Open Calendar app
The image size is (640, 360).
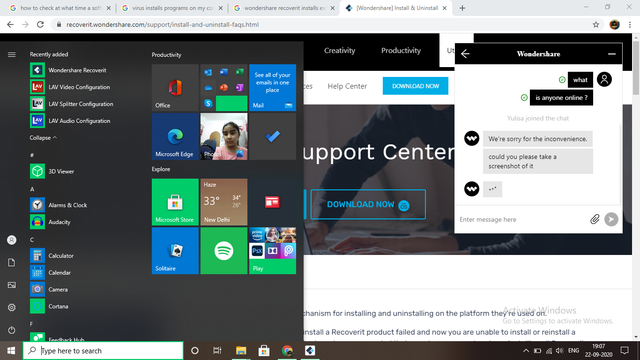pos(50,273)
